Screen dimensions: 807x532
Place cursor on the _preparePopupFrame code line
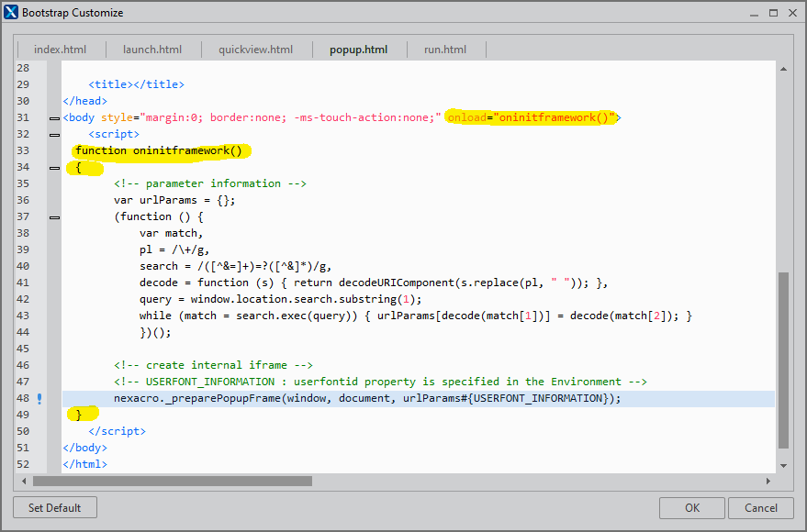pos(367,398)
